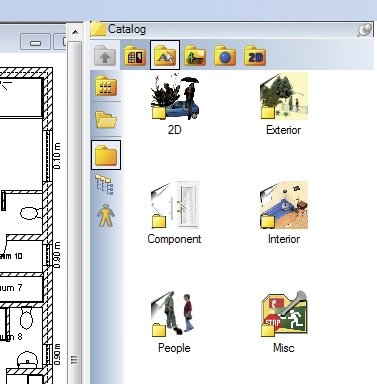Screen dimensions: 377x384
Task: Open the blue sphere materials folder icon
Action: pos(225,56)
